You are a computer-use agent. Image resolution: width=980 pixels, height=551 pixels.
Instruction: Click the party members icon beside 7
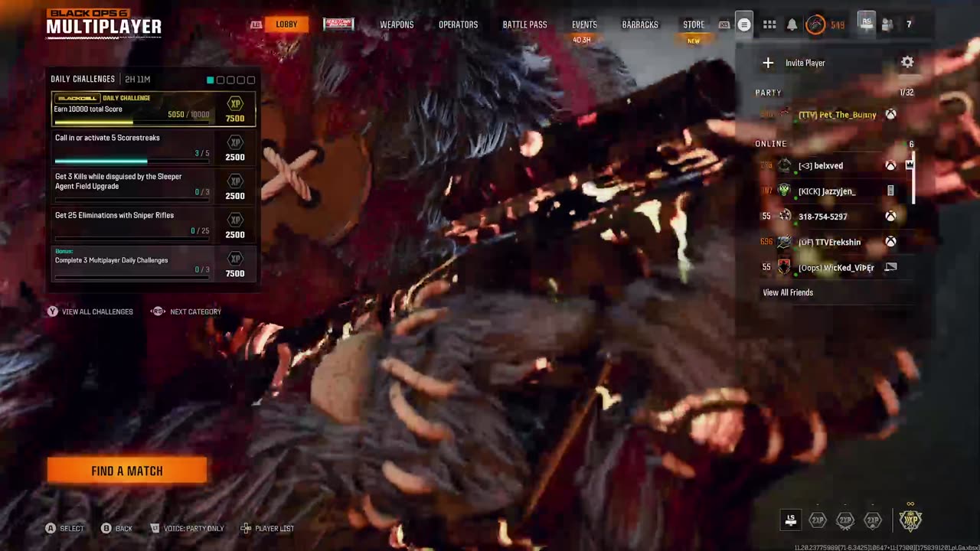click(x=887, y=24)
